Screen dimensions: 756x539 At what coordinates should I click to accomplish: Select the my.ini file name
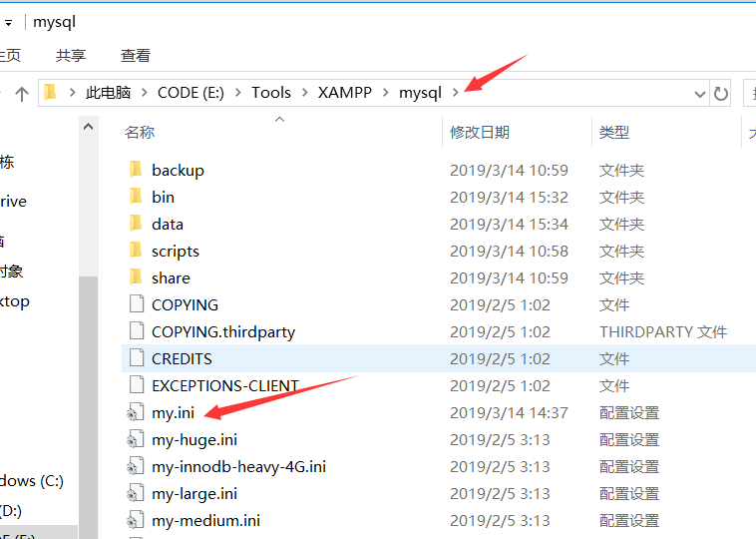[x=173, y=413]
